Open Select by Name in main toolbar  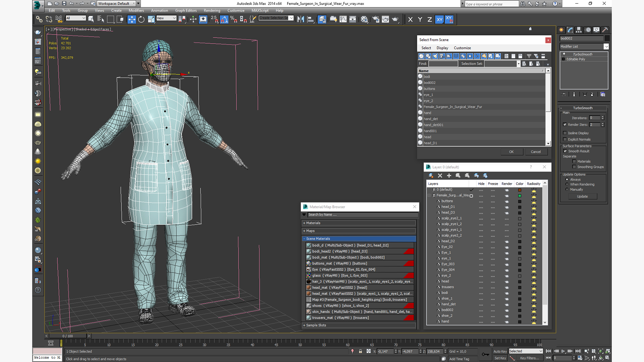(100, 19)
